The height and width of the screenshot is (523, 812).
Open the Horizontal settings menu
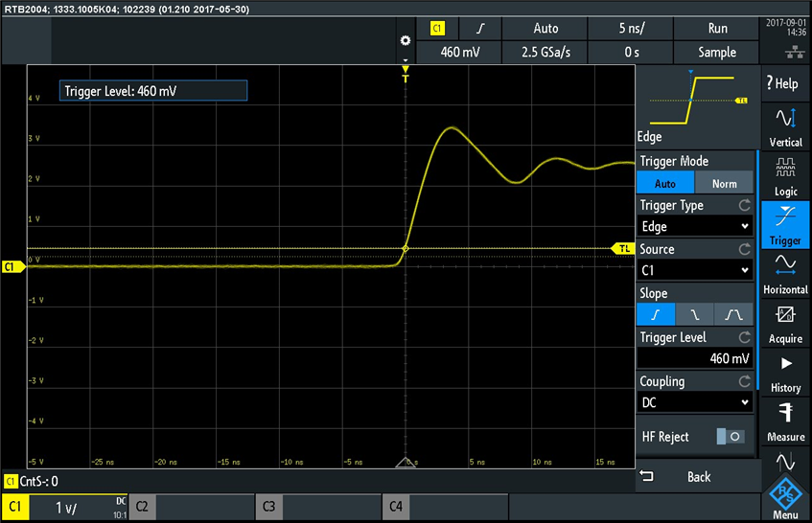(x=785, y=274)
